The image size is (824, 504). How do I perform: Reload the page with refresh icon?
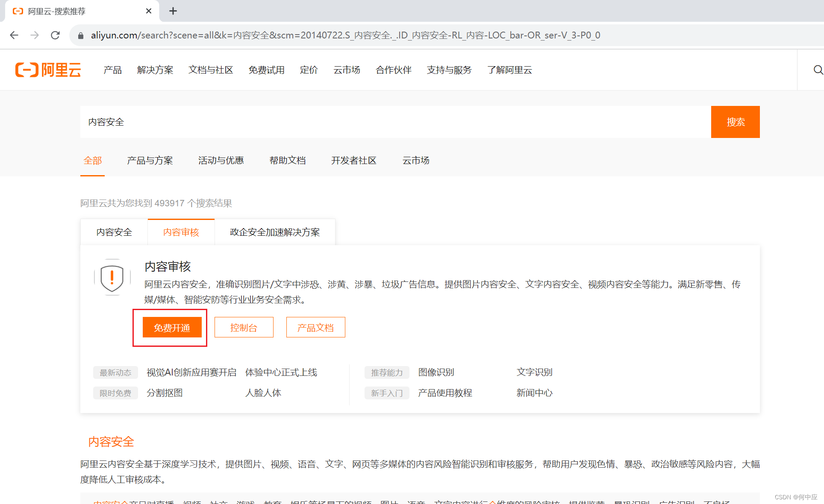(x=55, y=35)
